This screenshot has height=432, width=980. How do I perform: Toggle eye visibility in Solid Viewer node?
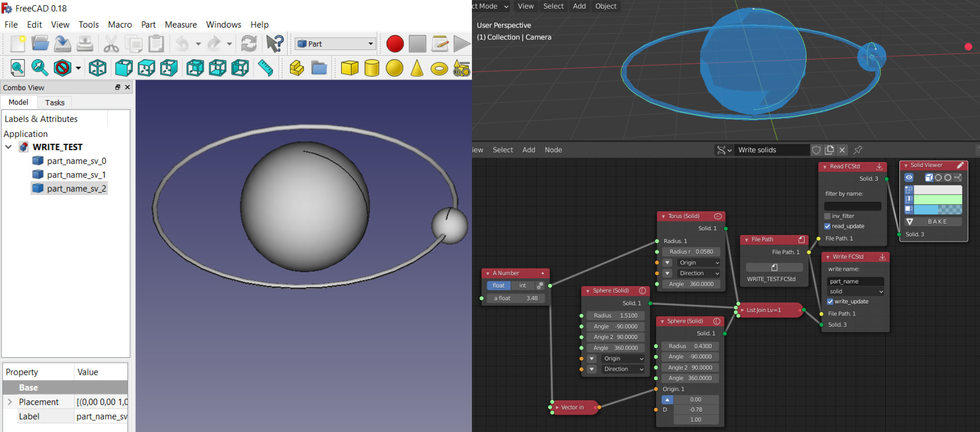click(x=909, y=178)
